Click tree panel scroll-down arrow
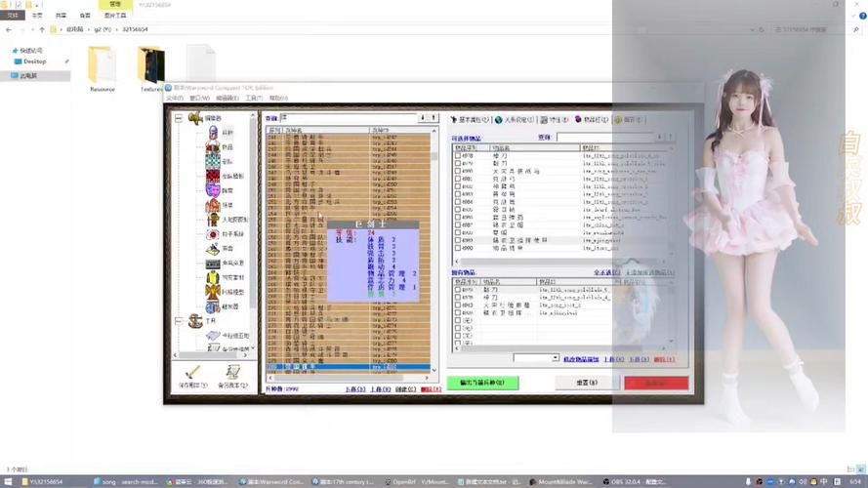 pyautogui.click(x=253, y=348)
